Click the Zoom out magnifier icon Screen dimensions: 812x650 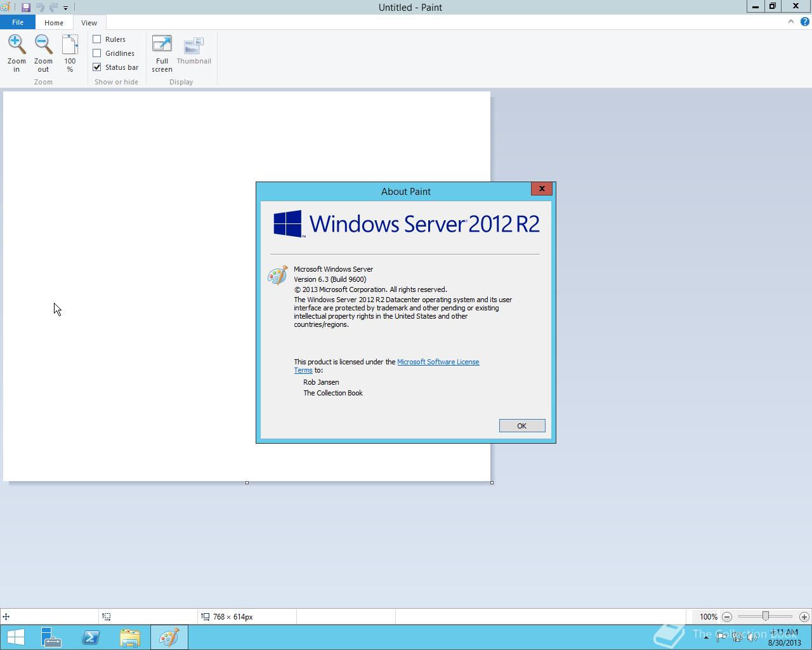click(x=43, y=44)
